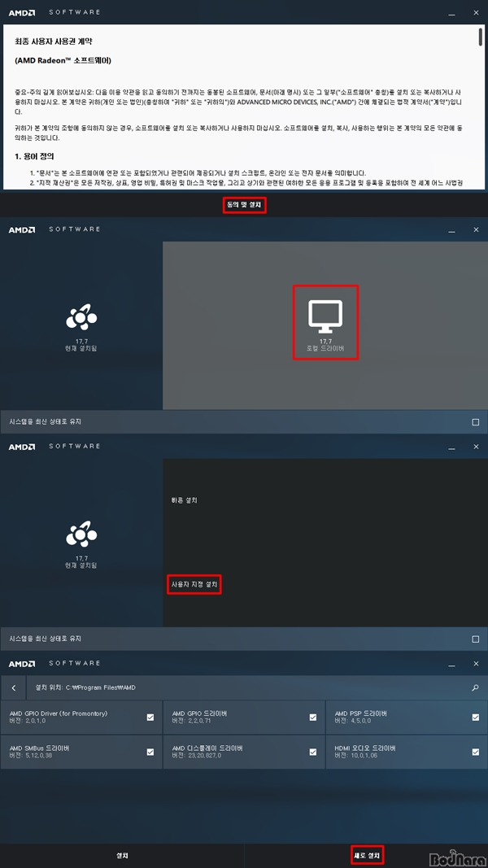Screen dimensions: 488x868
Task: Toggle the AMD SMBus 드라이버 checkbox
Action: (150, 752)
